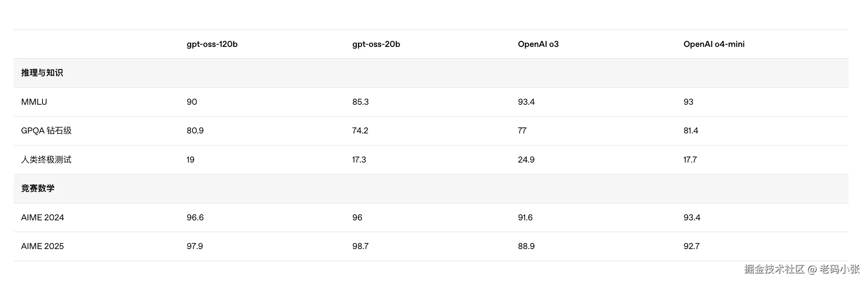
Task: Select the GPQA 钻石级 row label
Action: click(x=46, y=131)
